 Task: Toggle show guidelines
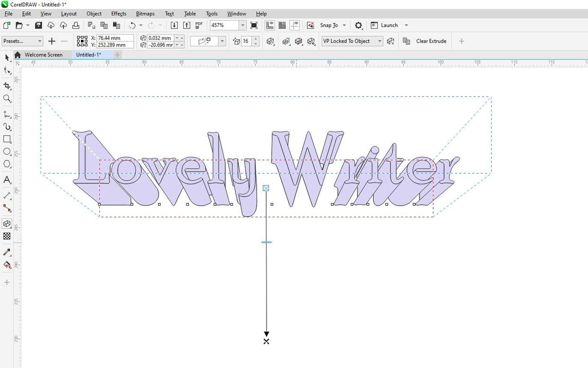(294, 25)
